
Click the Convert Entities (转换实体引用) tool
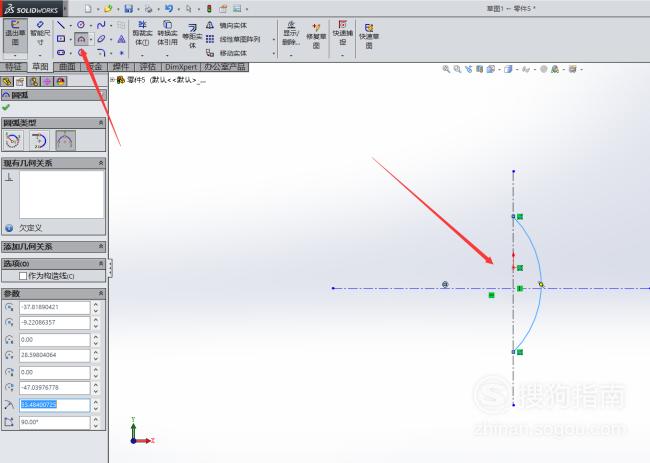(167, 33)
